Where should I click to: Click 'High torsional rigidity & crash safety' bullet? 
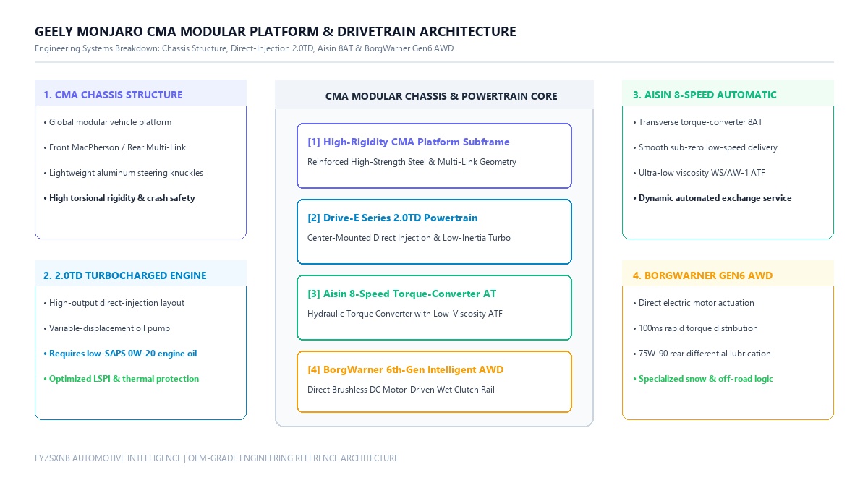coord(119,198)
